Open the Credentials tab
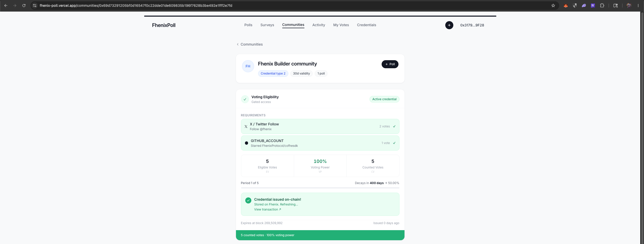The image size is (644, 244). click(x=367, y=25)
